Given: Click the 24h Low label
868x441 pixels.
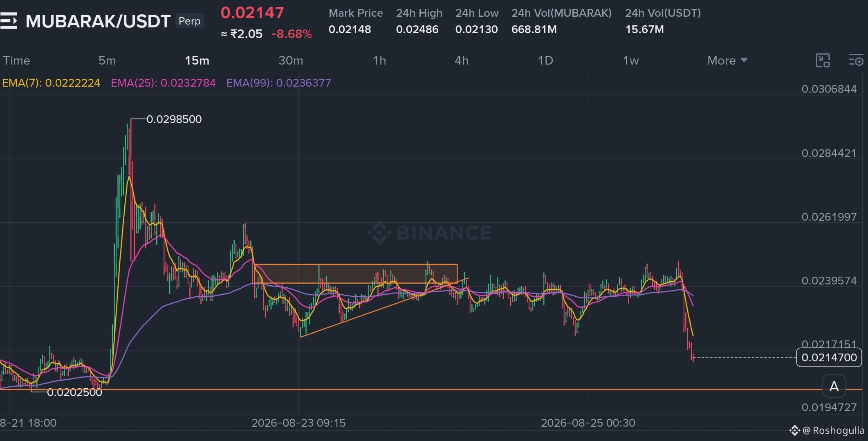Looking at the screenshot, I should [x=477, y=13].
